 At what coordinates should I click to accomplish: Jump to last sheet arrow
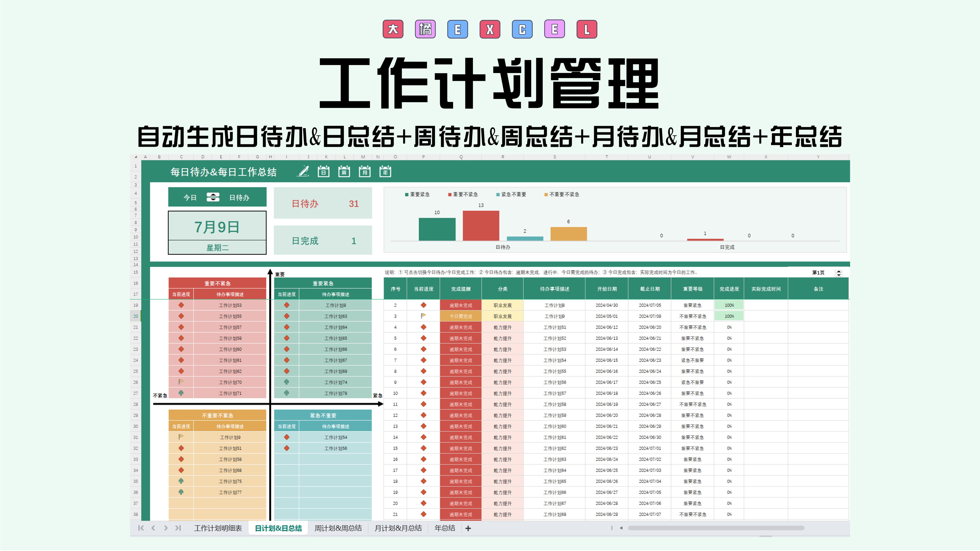pos(178,528)
